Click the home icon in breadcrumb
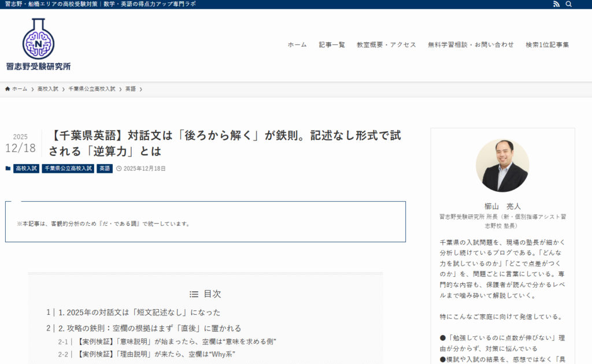592x364 pixels. click(8, 89)
